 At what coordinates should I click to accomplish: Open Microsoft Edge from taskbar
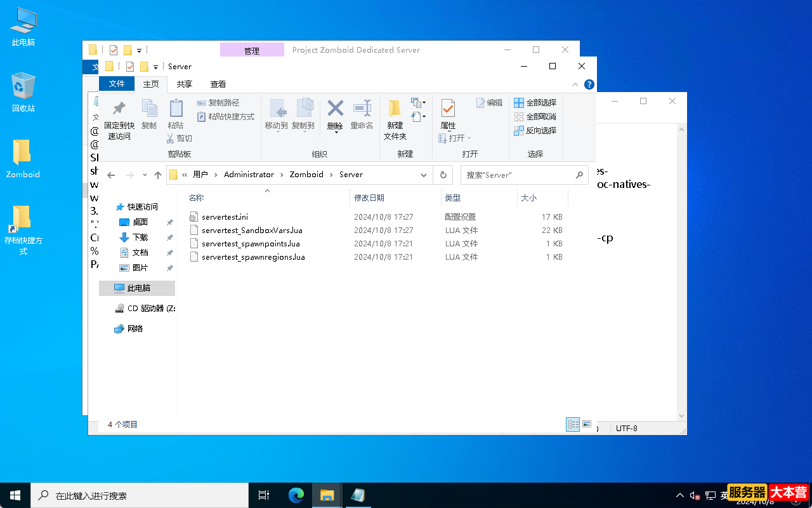[x=296, y=495]
